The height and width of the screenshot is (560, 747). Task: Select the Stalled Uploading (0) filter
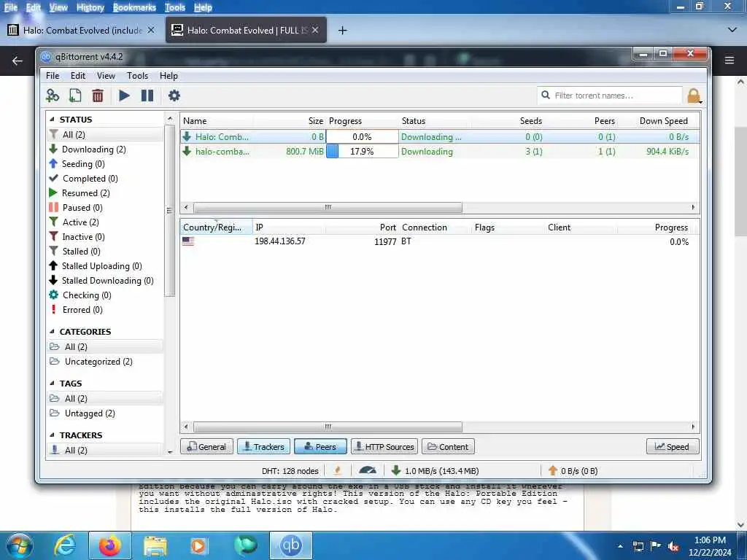click(105, 266)
